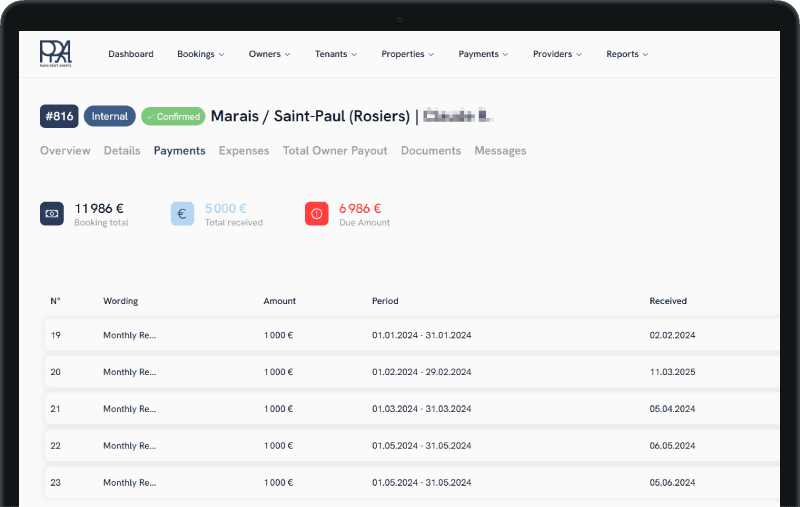The width and height of the screenshot is (800, 507).
Task: Click the Marais / Saint-Paul (Rosiers) title
Action: (x=310, y=116)
